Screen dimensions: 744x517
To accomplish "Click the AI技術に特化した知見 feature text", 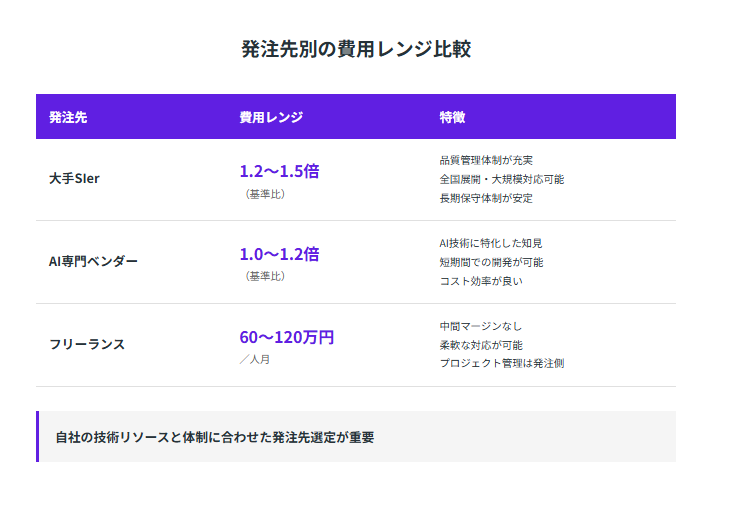I will pyautogui.click(x=490, y=243).
